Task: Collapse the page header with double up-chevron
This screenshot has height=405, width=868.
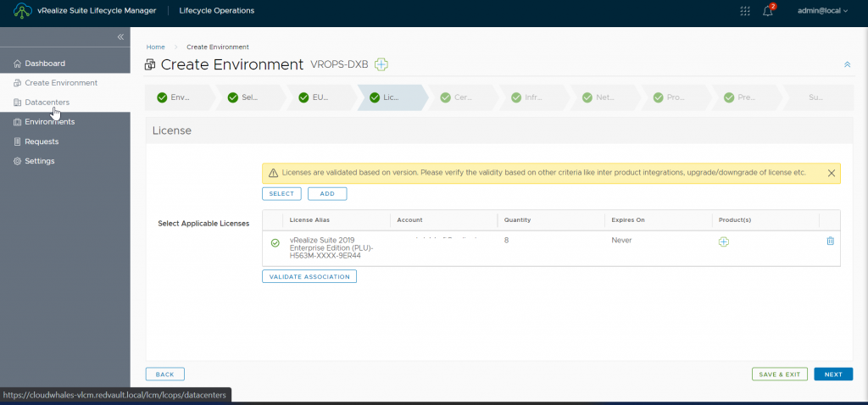Action: (847, 64)
